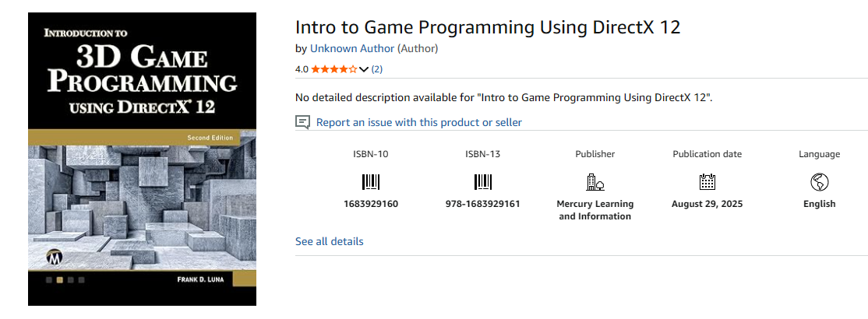Click the Publisher building icon

pos(595,182)
